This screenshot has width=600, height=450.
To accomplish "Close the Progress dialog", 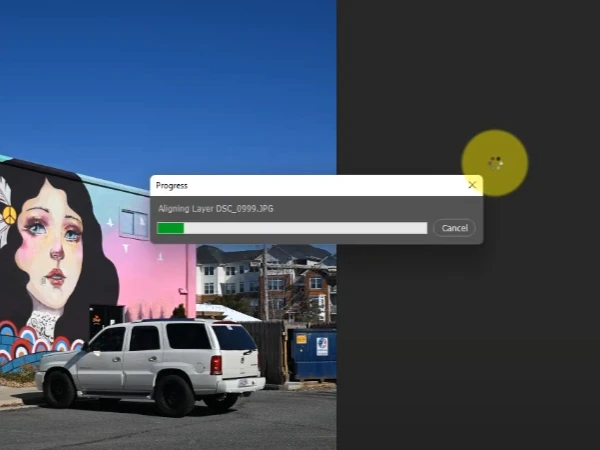I will pos(472,185).
